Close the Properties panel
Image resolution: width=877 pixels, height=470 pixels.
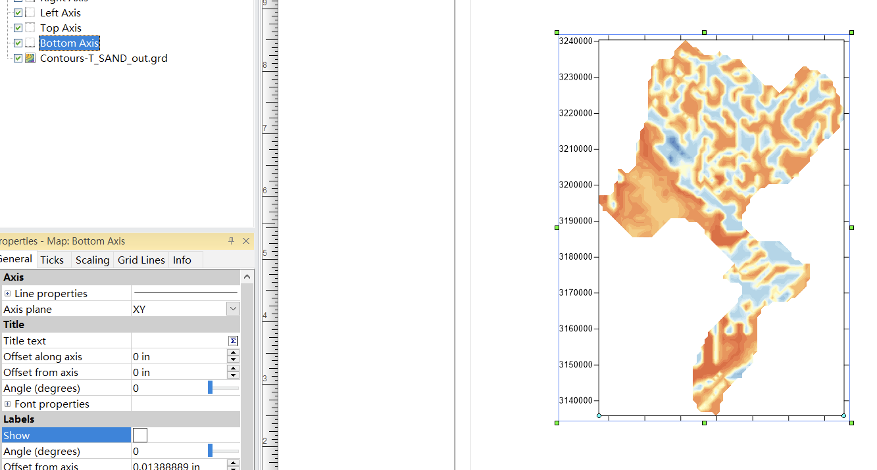(x=246, y=241)
